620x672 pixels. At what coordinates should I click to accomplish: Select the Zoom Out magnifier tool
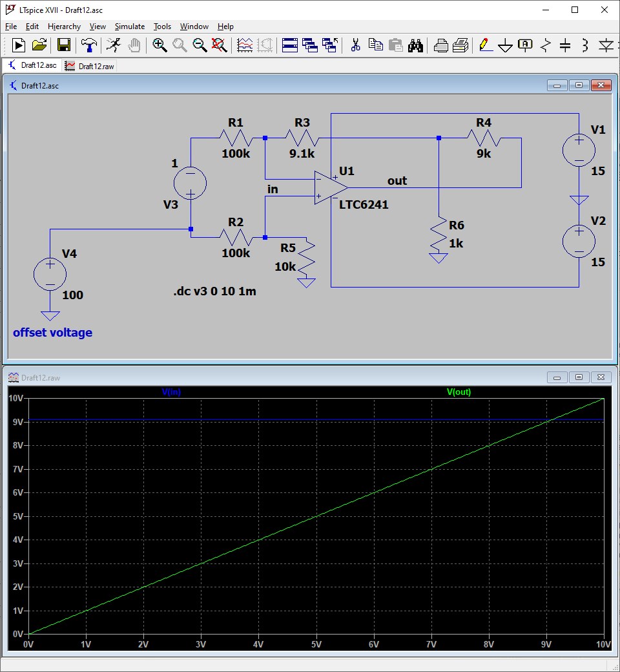point(200,45)
